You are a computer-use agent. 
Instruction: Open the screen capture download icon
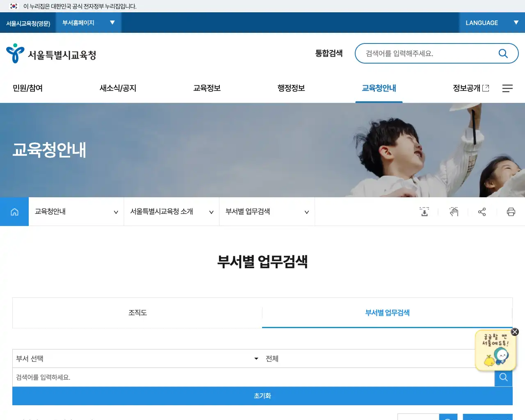click(424, 212)
